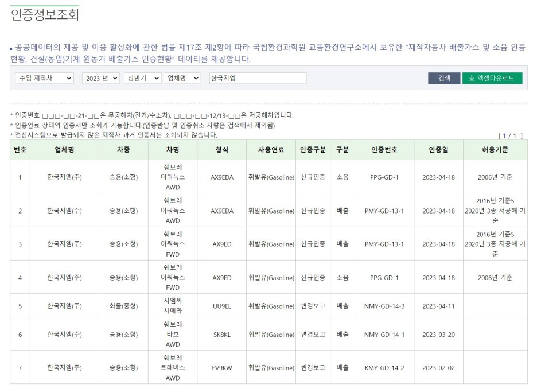The image size is (537, 392).
Task: Select certification number PPG-GD-1 in row 4
Action: [x=384, y=278]
